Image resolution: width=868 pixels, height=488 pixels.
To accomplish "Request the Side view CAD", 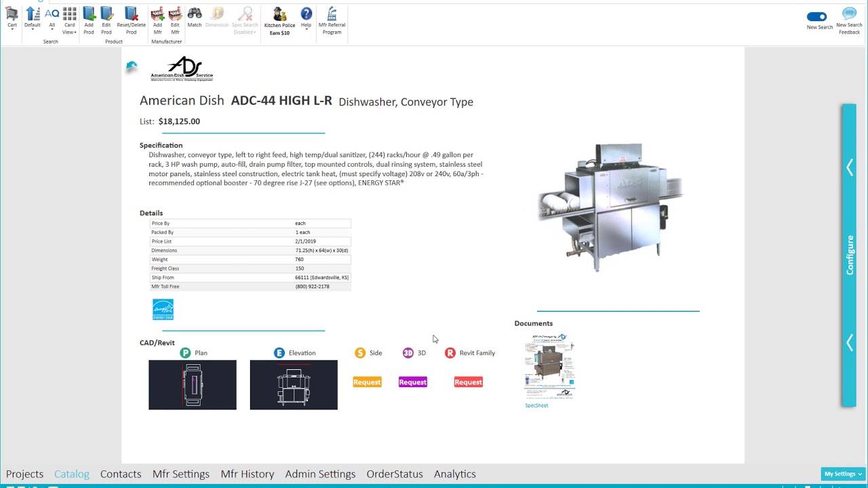I will coord(367,382).
